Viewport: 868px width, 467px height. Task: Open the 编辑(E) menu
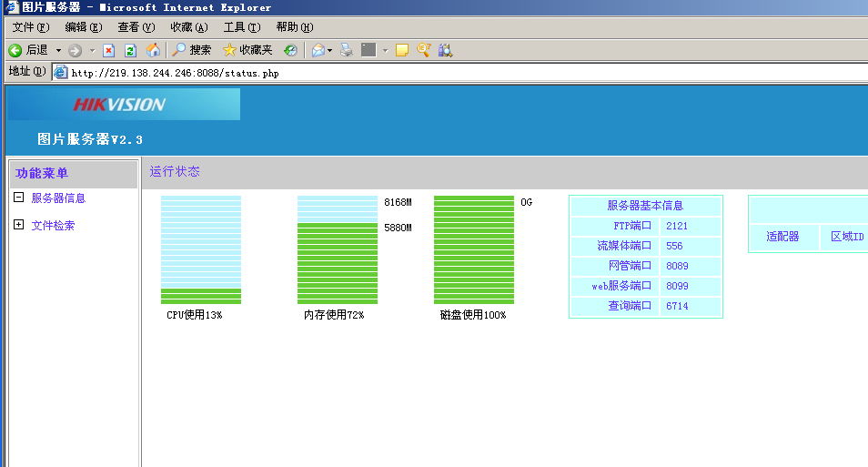[x=84, y=27]
